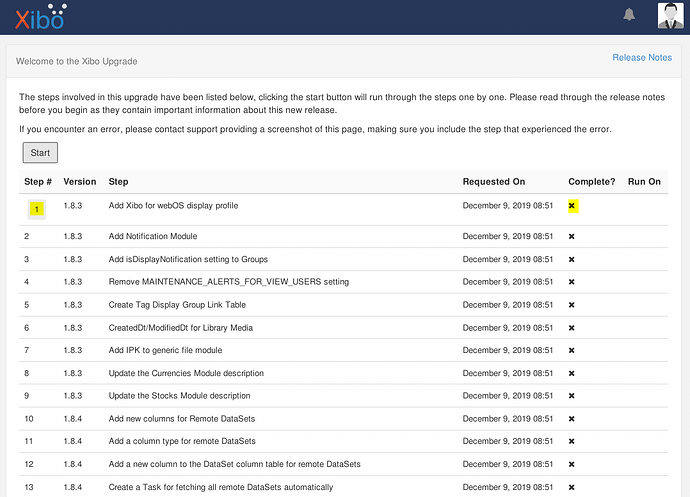690x497 pixels.
Task: Click the Requested On date for step 13
Action: click(x=508, y=487)
